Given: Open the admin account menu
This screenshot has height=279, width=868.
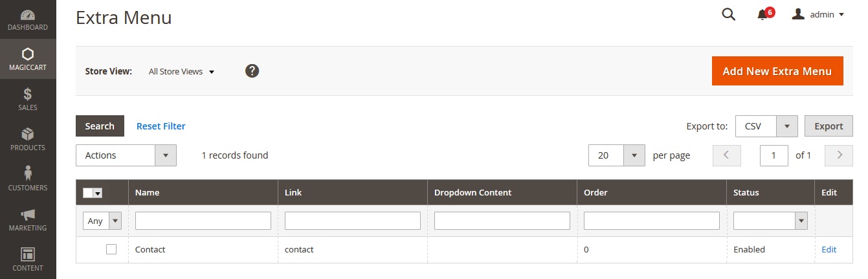Looking at the screenshot, I should pos(819,14).
